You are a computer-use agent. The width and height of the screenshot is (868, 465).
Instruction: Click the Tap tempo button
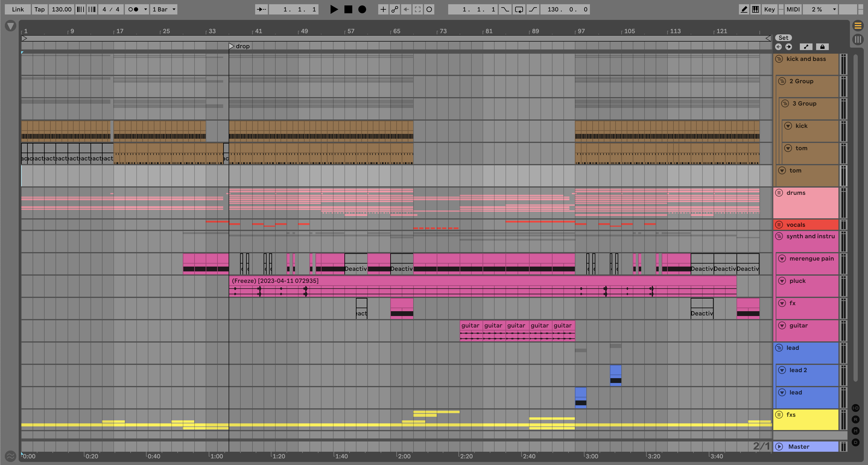(x=40, y=9)
